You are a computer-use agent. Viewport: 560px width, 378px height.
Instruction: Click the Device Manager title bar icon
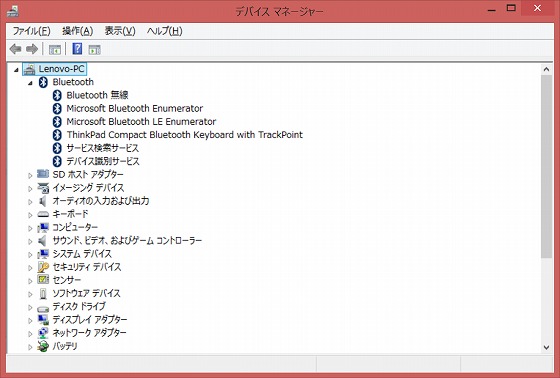point(13,11)
